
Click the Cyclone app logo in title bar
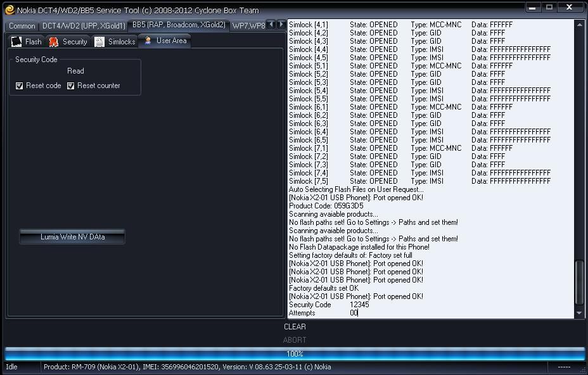click(9, 10)
